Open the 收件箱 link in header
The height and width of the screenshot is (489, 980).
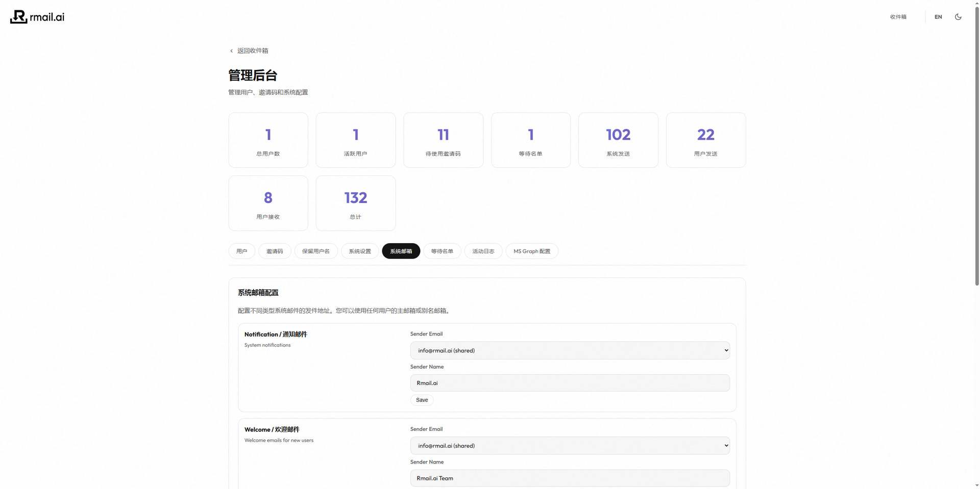[x=898, y=17]
